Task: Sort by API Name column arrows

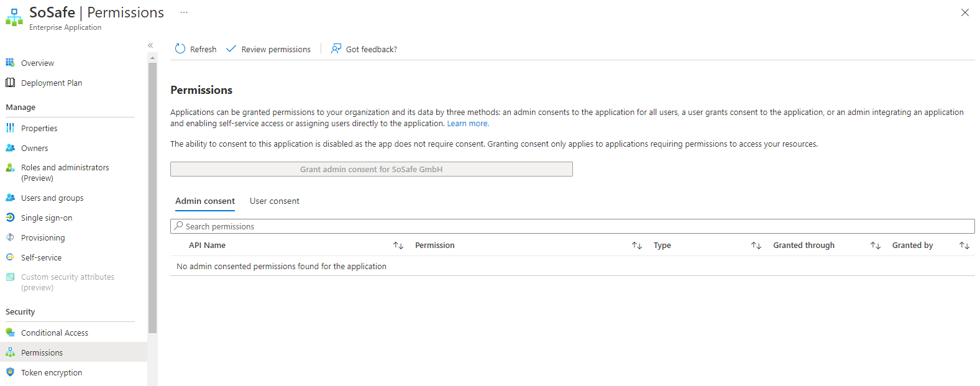Action: [398, 246]
